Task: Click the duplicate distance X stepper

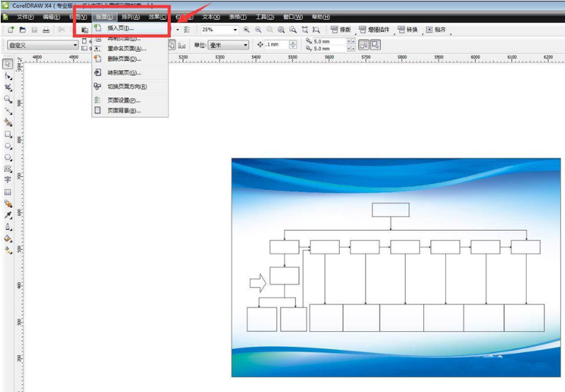Action: pos(351,42)
